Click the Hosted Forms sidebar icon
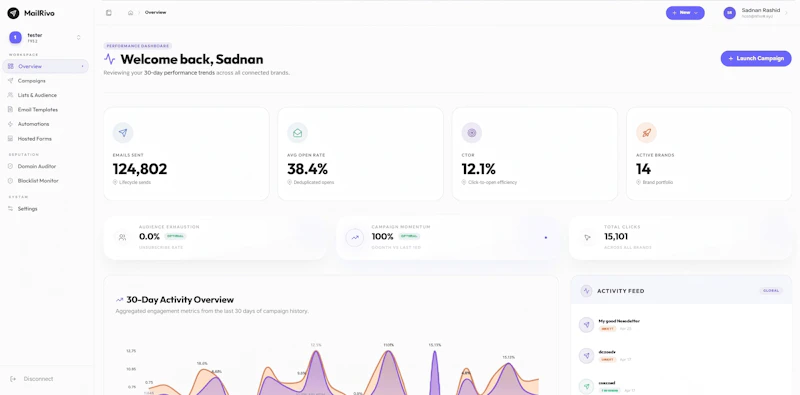Viewport: 800px width, 395px height. point(11,138)
